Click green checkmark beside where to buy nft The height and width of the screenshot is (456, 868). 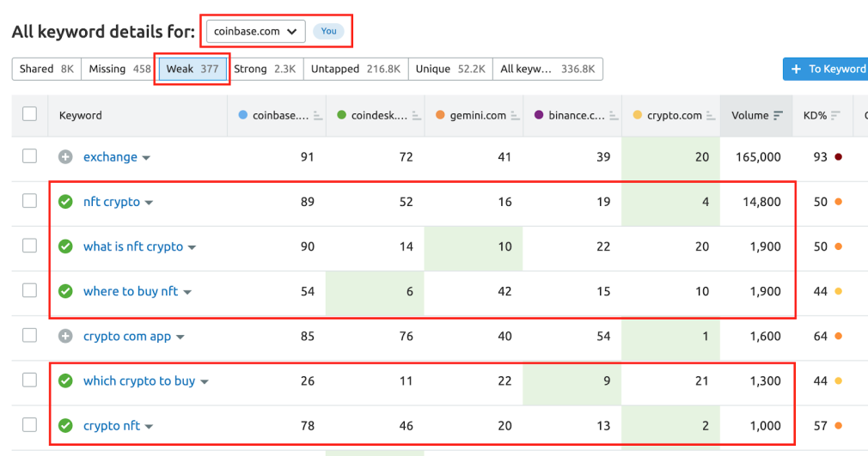65,291
